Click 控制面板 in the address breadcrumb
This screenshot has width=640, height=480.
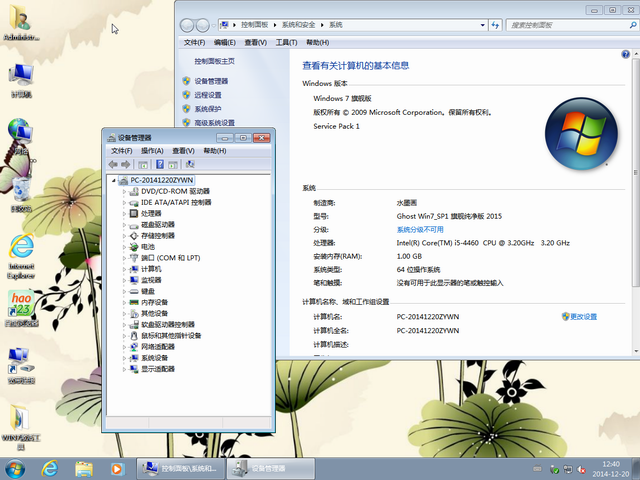click(x=254, y=25)
